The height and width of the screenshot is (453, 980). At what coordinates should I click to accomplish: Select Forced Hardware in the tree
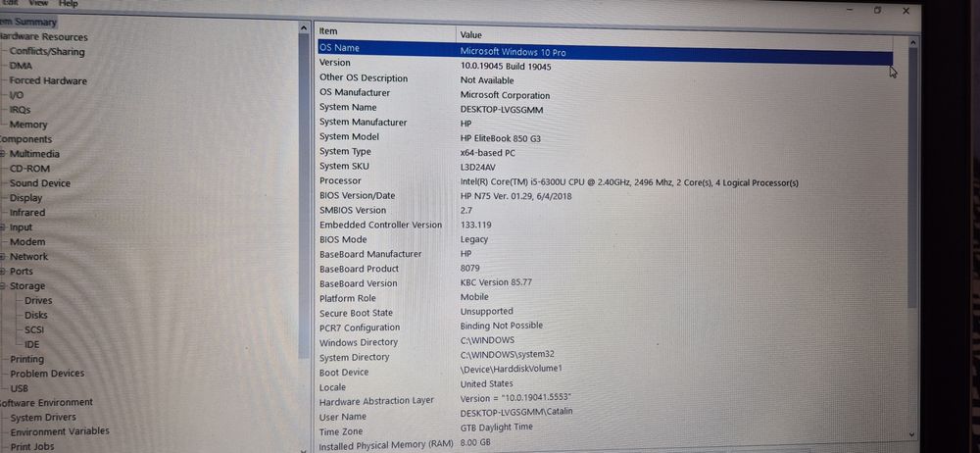point(48,80)
